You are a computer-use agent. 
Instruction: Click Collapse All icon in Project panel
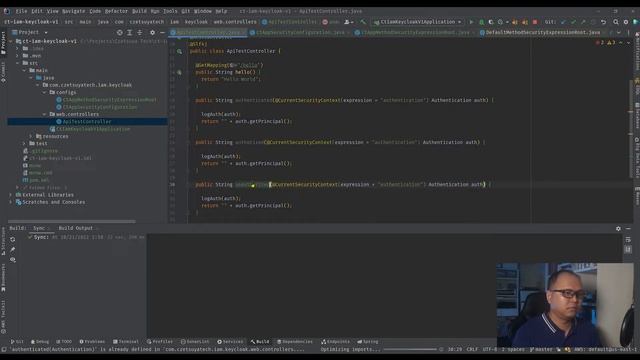coord(140,32)
